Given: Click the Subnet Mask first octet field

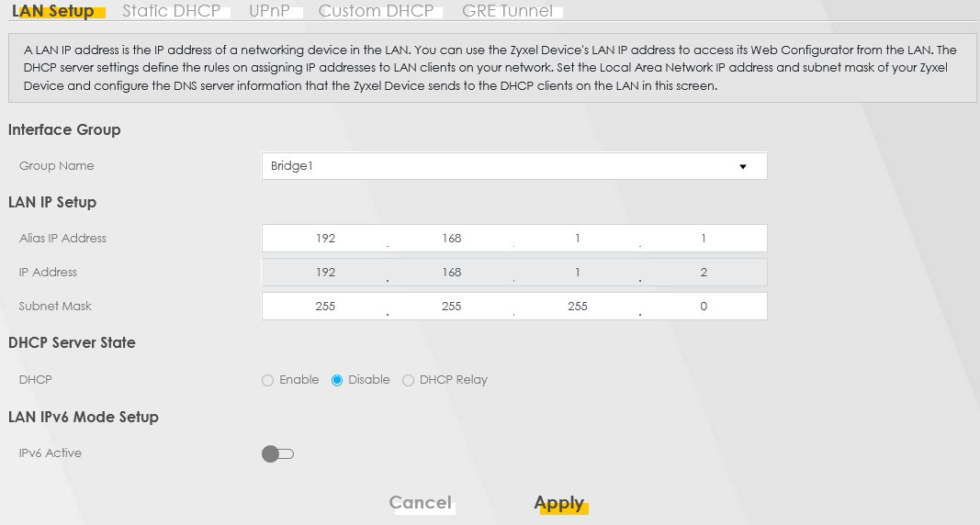Looking at the screenshot, I should pyautogui.click(x=324, y=307).
